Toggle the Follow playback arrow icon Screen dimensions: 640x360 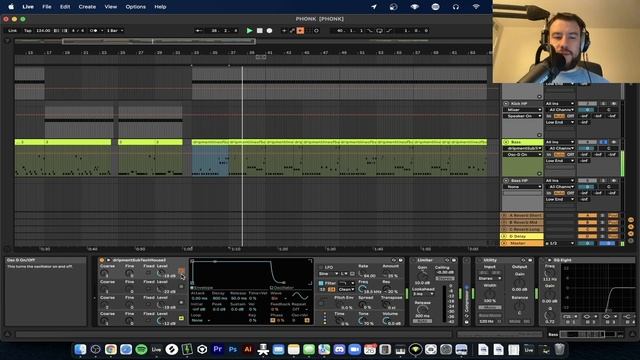(199, 31)
